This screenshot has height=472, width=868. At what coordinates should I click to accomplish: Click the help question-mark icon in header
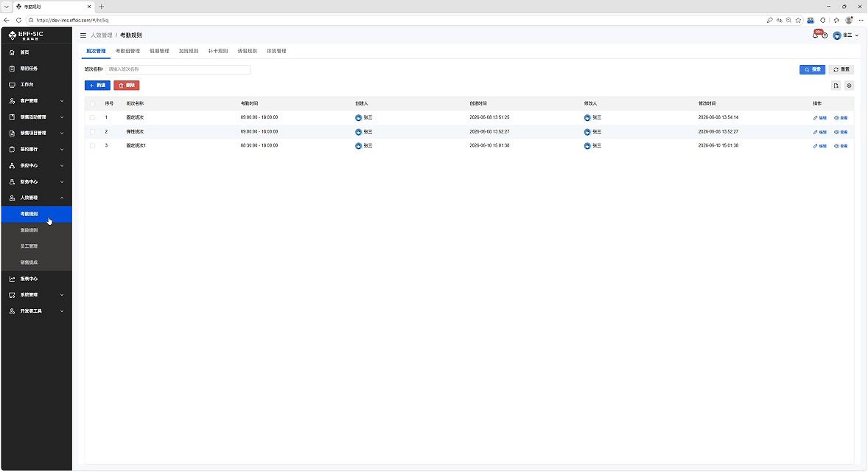[x=825, y=35]
